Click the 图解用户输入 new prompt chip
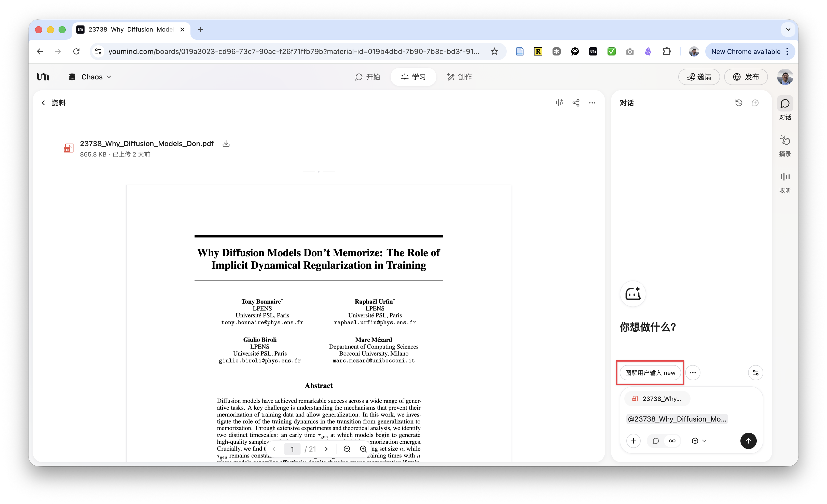This screenshot has width=827, height=504. [x=650, y=372]
